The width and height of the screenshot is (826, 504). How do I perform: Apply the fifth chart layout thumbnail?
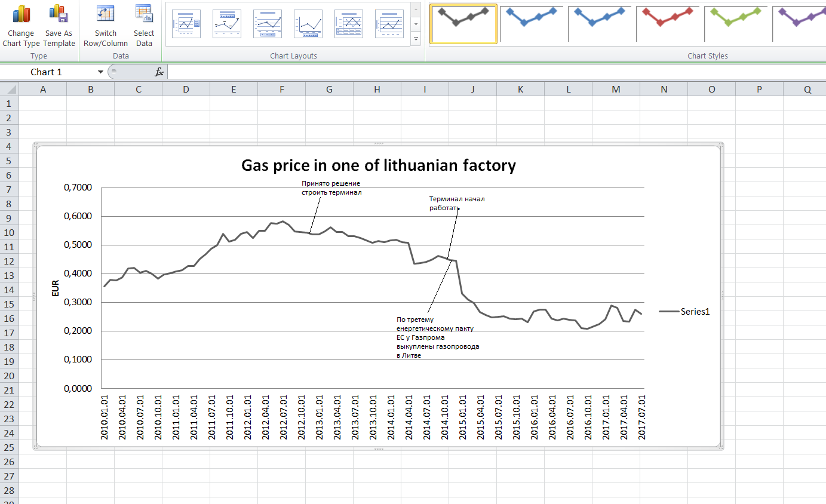(349, 24)
